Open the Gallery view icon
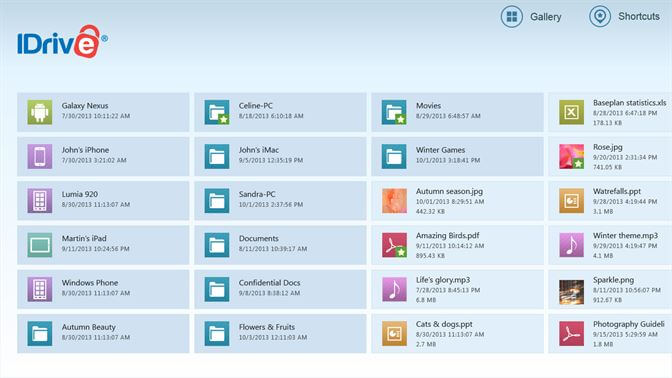Screen dimensions: 672x378 coord(512,17)
